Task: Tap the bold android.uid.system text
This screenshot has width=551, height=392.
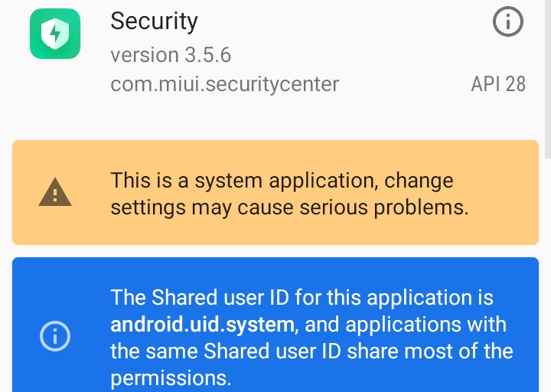Action: [202, 325]
